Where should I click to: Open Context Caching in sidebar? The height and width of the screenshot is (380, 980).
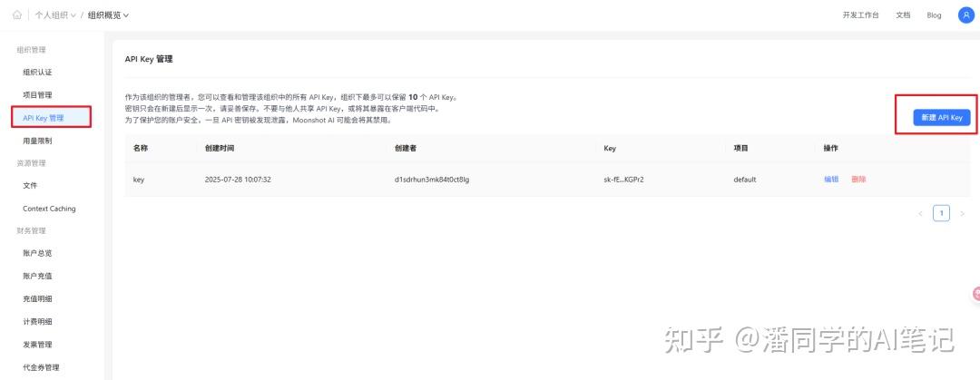49,209
